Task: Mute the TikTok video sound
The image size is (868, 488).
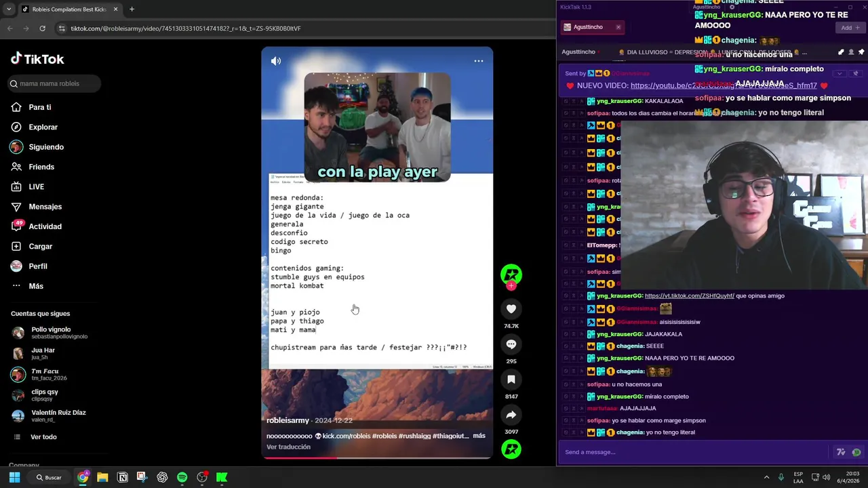Action: coord(276,61)
